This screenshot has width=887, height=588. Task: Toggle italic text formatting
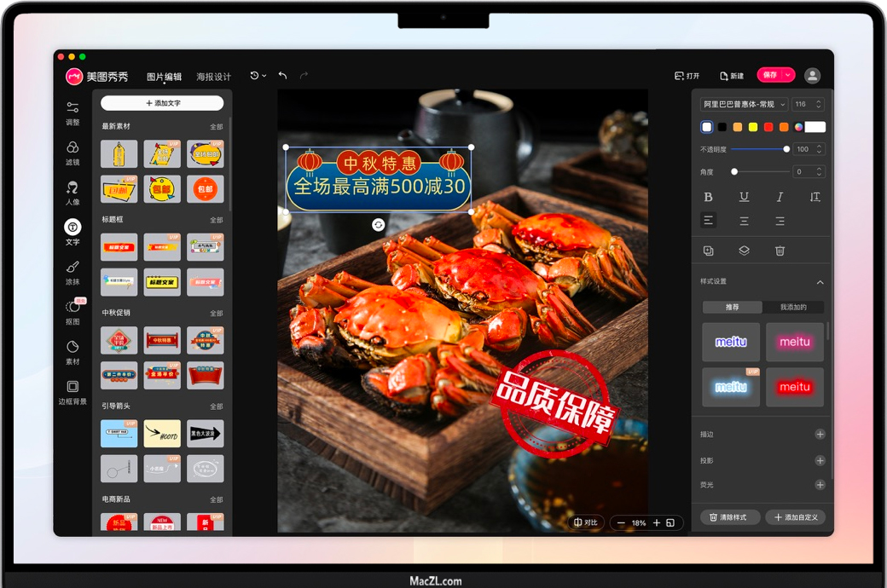(780, 197)
